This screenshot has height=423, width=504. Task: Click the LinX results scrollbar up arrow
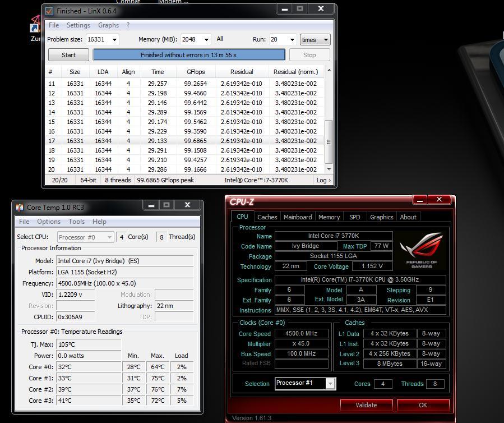(x=329, y=70)
